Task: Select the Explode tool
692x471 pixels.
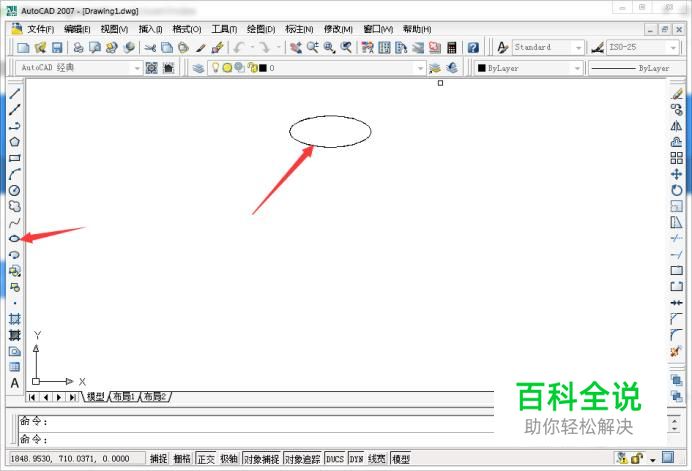Action: coord(677,352)
